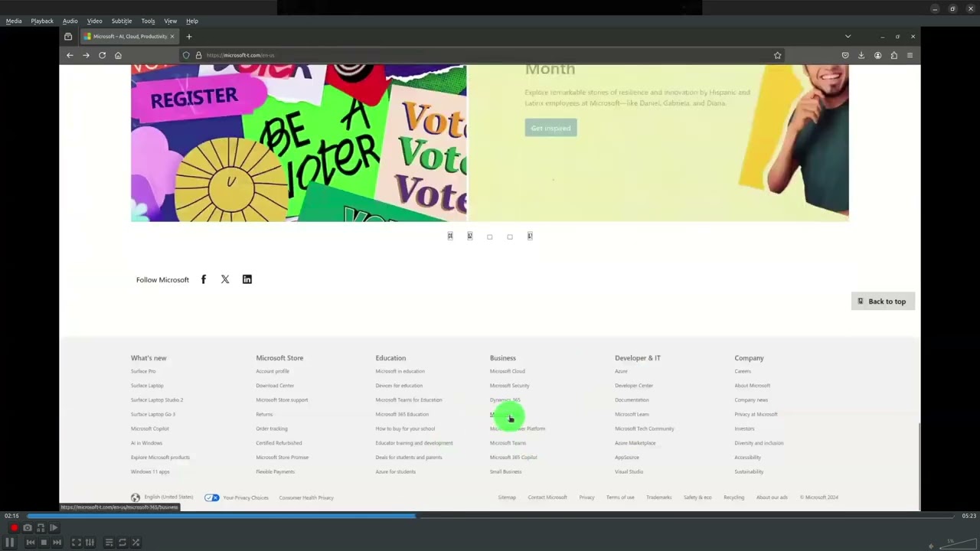Open the Careers link

[743, 371]
